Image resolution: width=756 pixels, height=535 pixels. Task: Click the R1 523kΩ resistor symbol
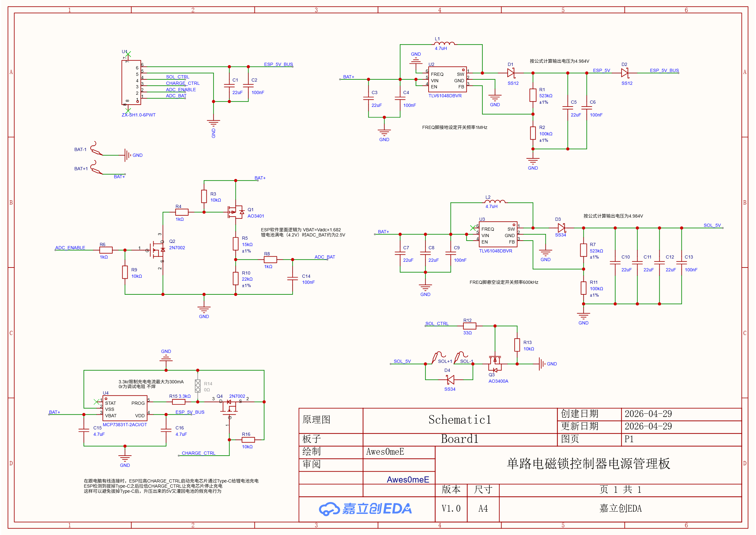pyautogui.click(x=533, y=95)
